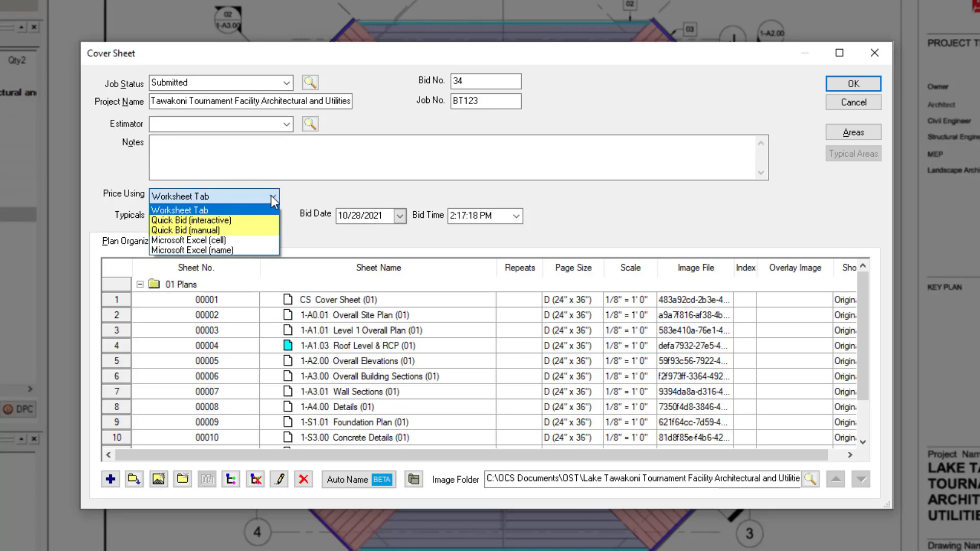Expand the Bid Date calendar picker
This screenshot has height=551, width=980.
401,215
